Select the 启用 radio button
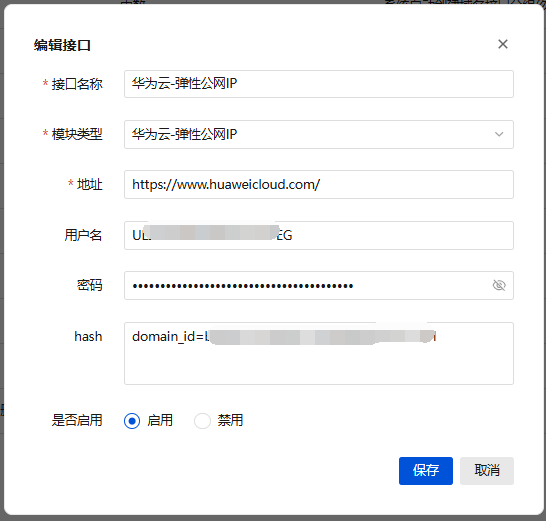The image size is (546, 521). tap(132, 421)
